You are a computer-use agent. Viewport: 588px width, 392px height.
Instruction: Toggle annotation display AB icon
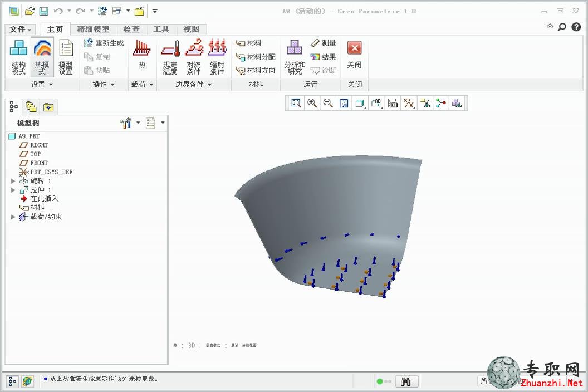click(x=376, y=103)
